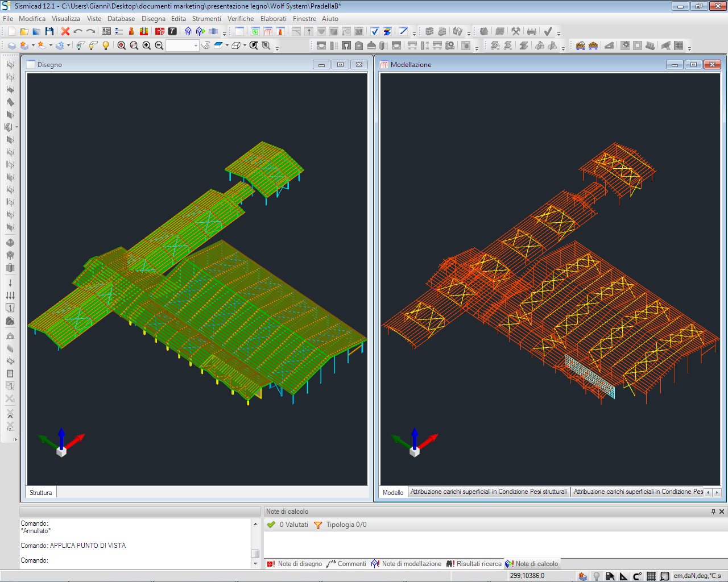Image resolution: width=728 pixels, height=582 pixels.
Task: Click the grid icon in status bar
Action: (651, 576)
